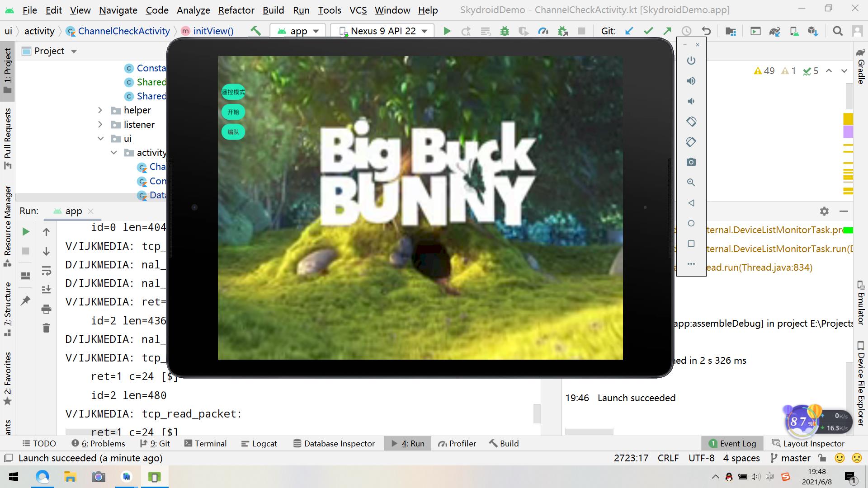The width and height of the screenshot is (868, 488).
Task: Open emulator extended controls ellipsis
Action: (x=691, y=264)
